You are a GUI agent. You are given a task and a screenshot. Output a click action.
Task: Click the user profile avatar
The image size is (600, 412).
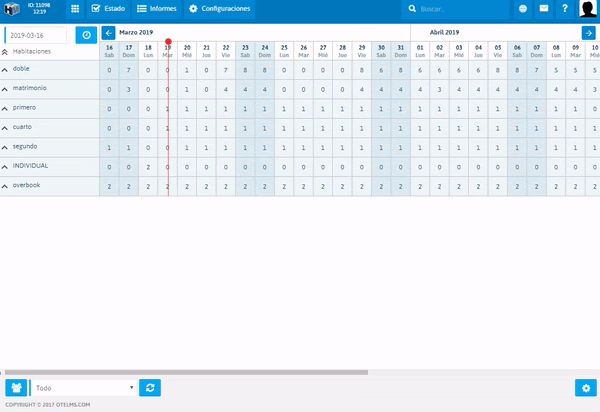pyautogui.click(x=588, y=9)
